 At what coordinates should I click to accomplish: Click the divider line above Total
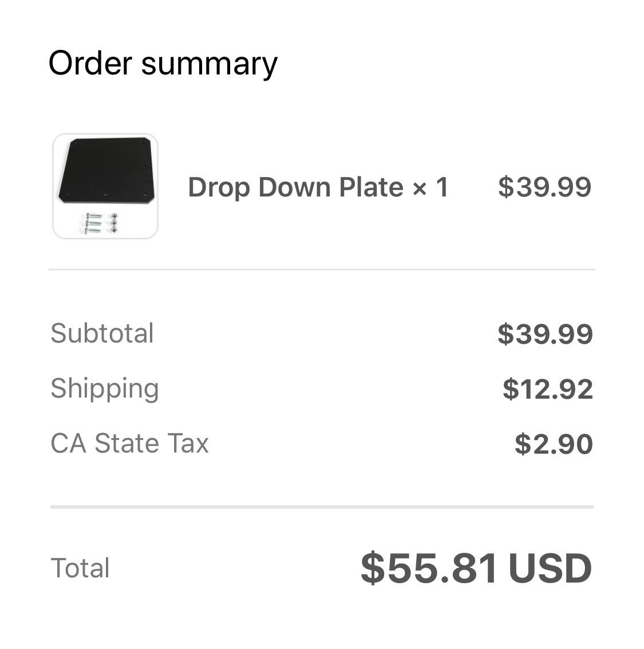pos(322,506)
